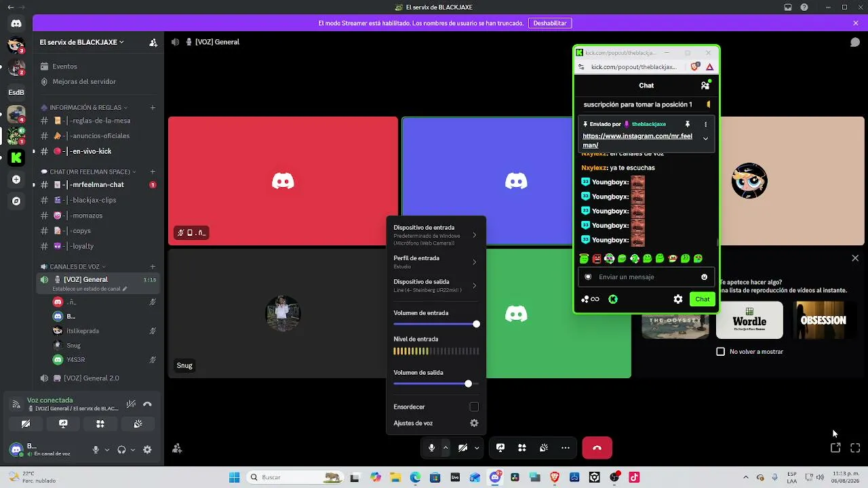Adjust the Volumen de entrada slider
This screenshot has height=488, width=868.
tap(436, 324)
